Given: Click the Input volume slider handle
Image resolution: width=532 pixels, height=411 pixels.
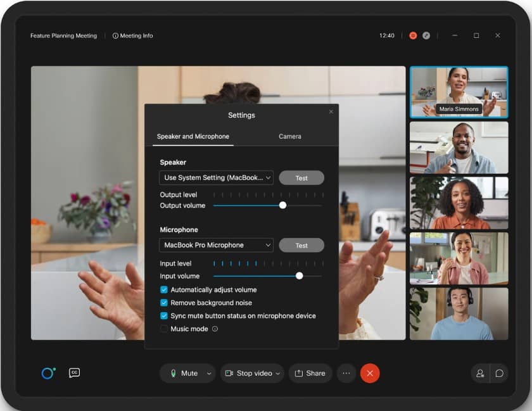Looking at the screenshot, I should pos(299,276).
